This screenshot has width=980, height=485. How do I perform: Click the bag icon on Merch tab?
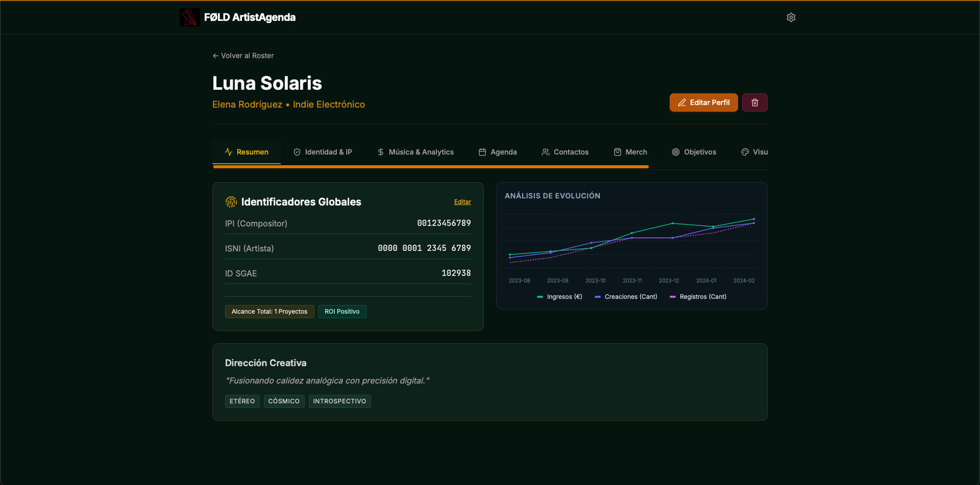(618, 152)
